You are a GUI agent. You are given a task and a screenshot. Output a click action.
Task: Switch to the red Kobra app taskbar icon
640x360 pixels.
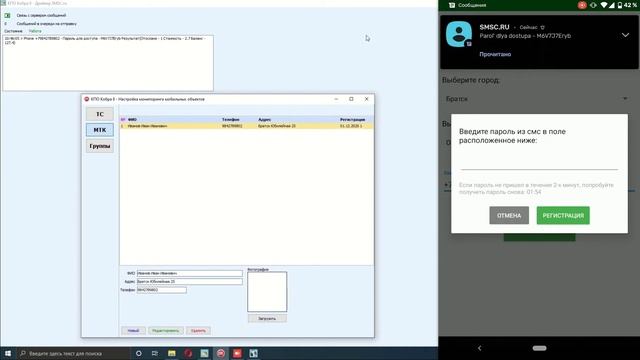tap(221, 353)
